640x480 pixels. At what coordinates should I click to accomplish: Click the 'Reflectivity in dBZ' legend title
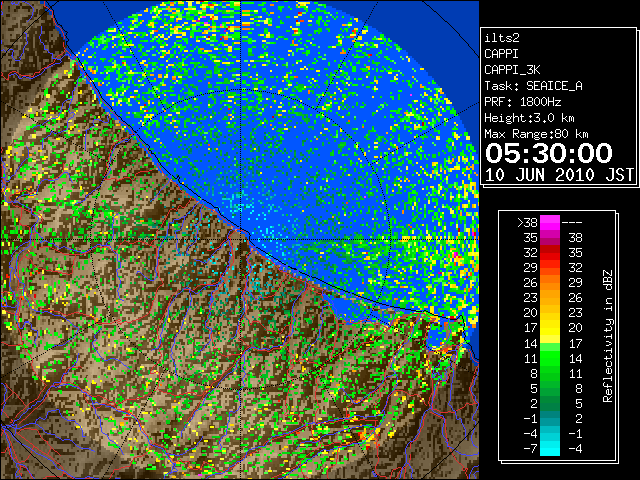pyautogui.click(x=608, y=336)
